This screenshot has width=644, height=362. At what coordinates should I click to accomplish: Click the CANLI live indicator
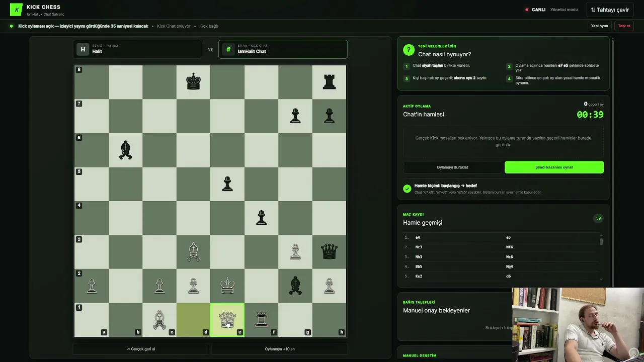click(535, 10)
